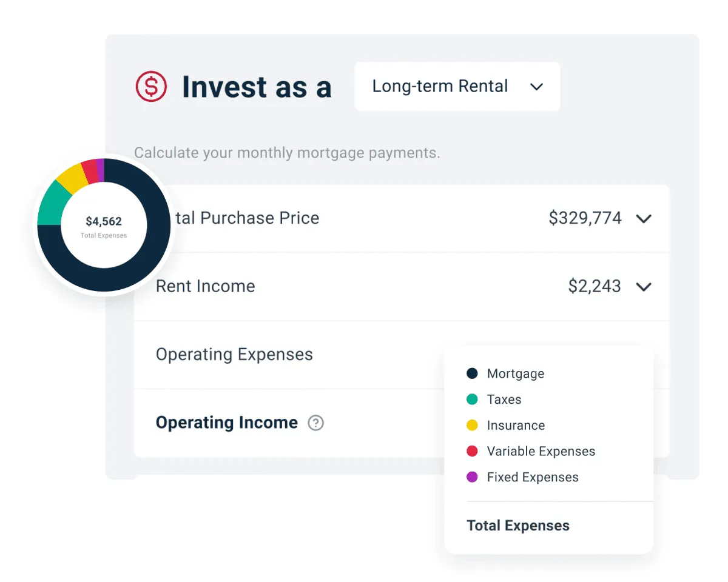Click the red dollar sign icon

151,87
